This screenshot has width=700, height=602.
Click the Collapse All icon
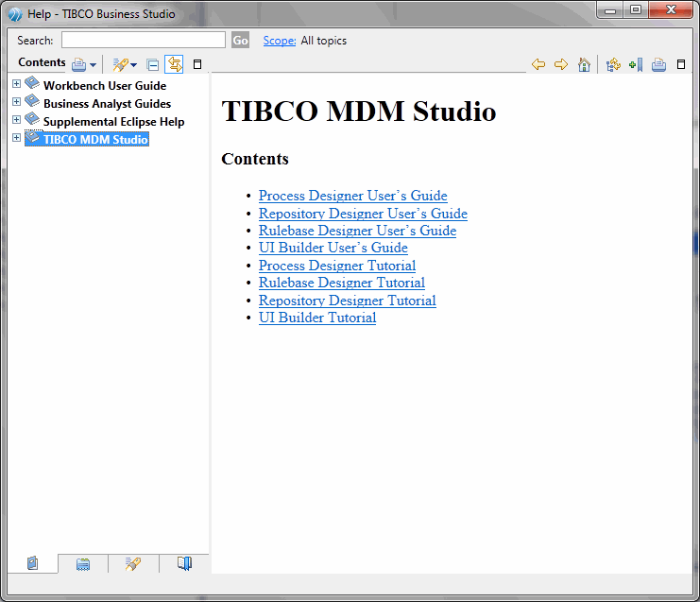pos(153,65)
